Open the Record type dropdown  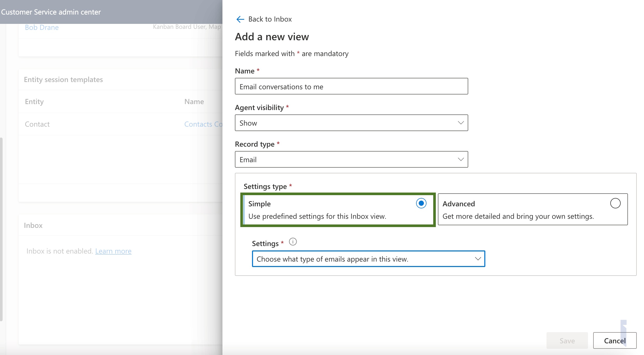click(351, 159)
